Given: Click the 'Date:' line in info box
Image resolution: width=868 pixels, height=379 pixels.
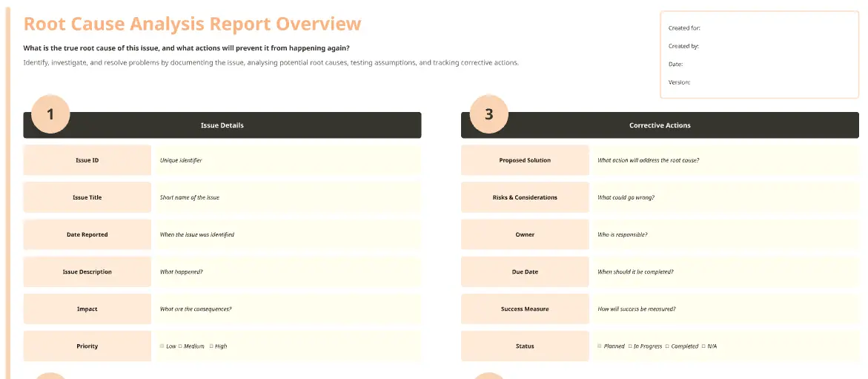Looking at the screenshot, I should (675, 65).
